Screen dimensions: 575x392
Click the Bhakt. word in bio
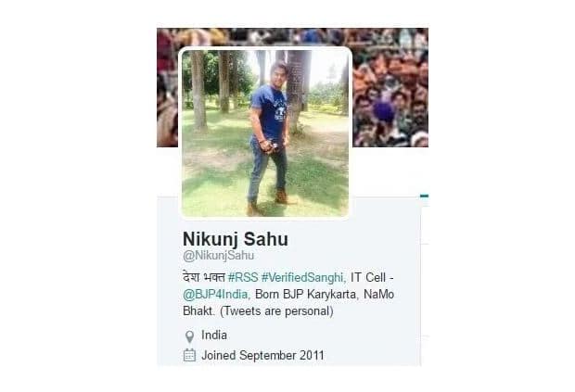click(198, 311)
